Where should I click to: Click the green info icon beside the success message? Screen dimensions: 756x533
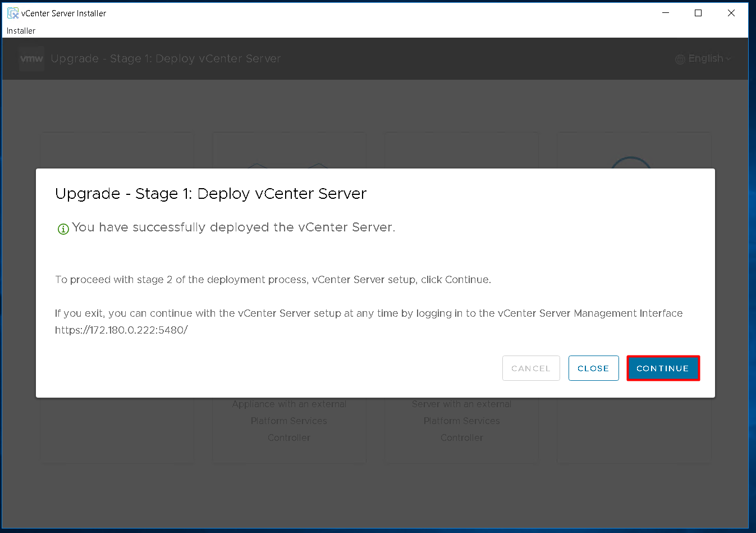click(x=63, y=229)
